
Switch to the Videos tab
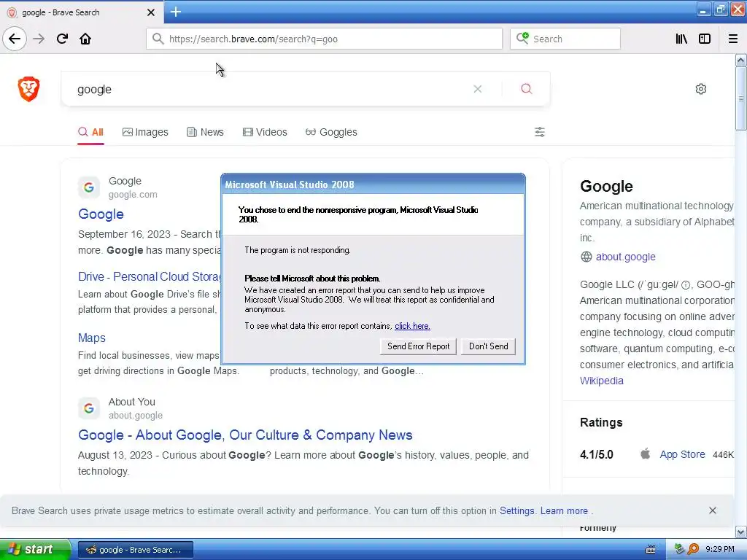click(265, 132)
